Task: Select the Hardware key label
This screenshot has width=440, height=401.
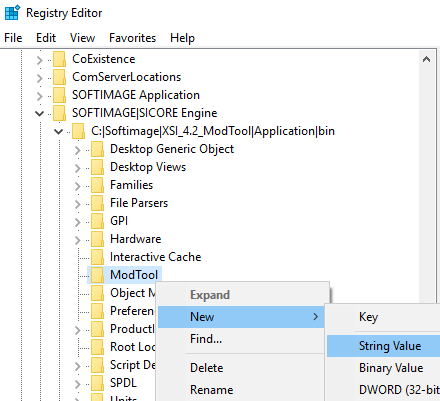Action: tap(136, 239)
